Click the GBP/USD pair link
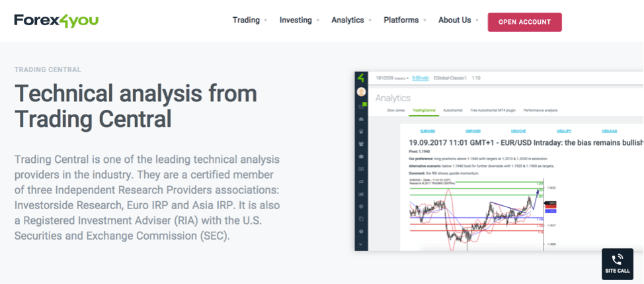 [473, 131]
